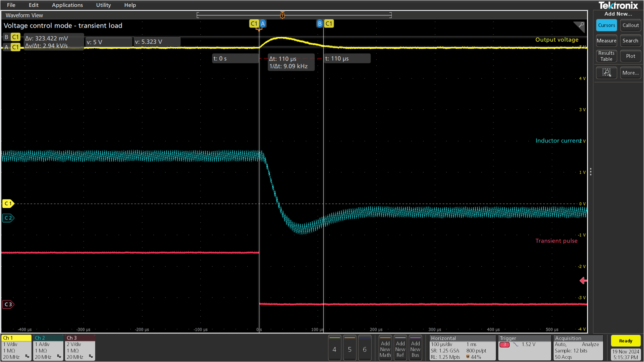
Task: Click the Waveform View title
Action: pyautogui.click(x=24, y=15)
